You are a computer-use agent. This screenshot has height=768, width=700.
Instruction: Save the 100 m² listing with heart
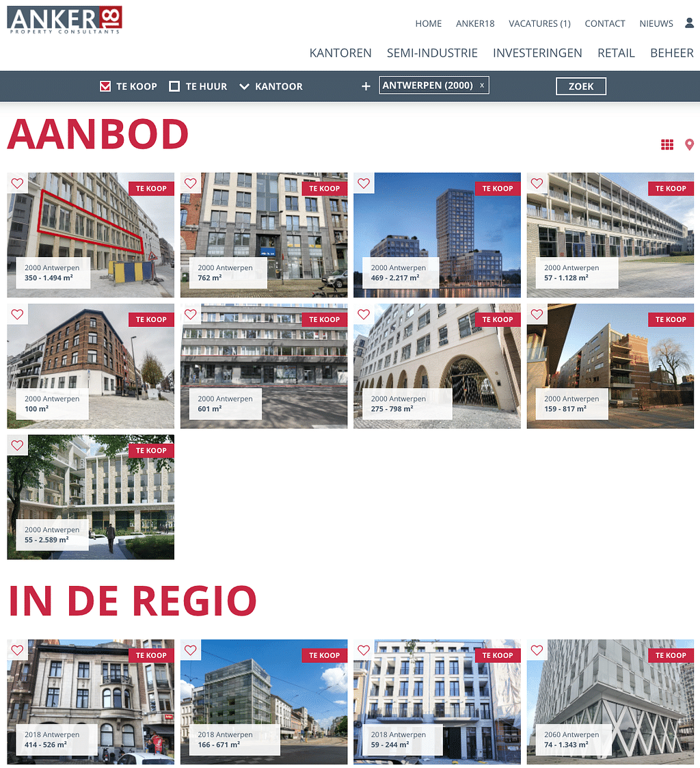pos(18,315)
